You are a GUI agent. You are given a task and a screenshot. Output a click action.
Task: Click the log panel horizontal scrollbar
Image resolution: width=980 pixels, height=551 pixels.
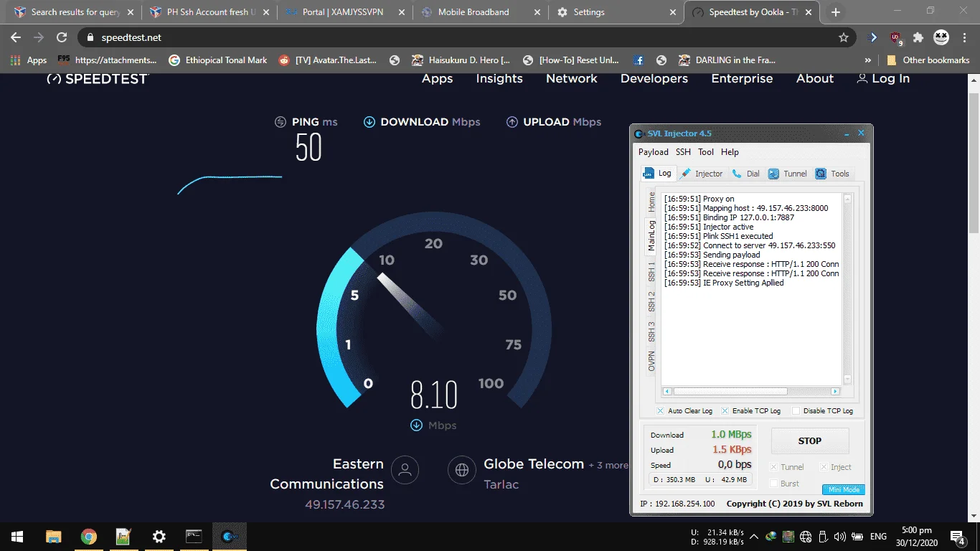[750, 392]
